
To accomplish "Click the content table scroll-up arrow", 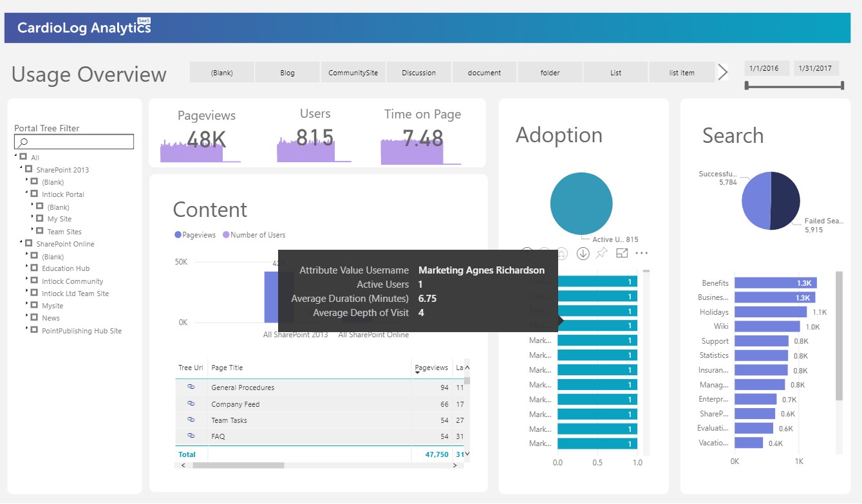I will [x=467, y=368].
